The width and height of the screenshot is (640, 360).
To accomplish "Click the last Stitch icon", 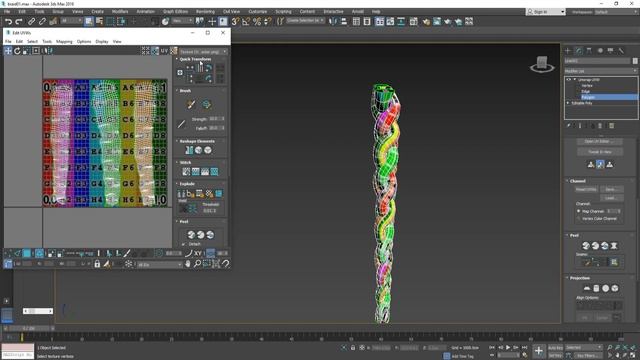I will coord(214,172).
